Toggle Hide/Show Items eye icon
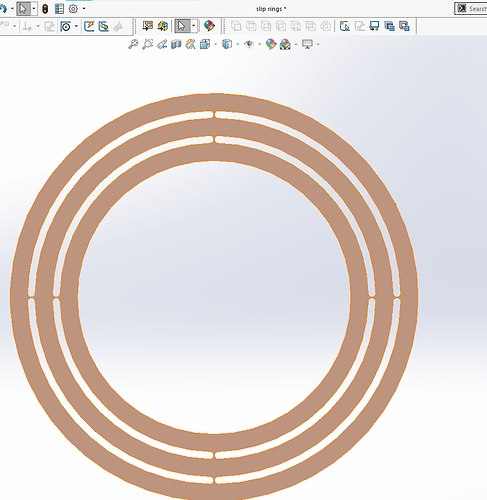Viewport: 487px width, 500px height. pyautogui.click(x=249, y=44)
